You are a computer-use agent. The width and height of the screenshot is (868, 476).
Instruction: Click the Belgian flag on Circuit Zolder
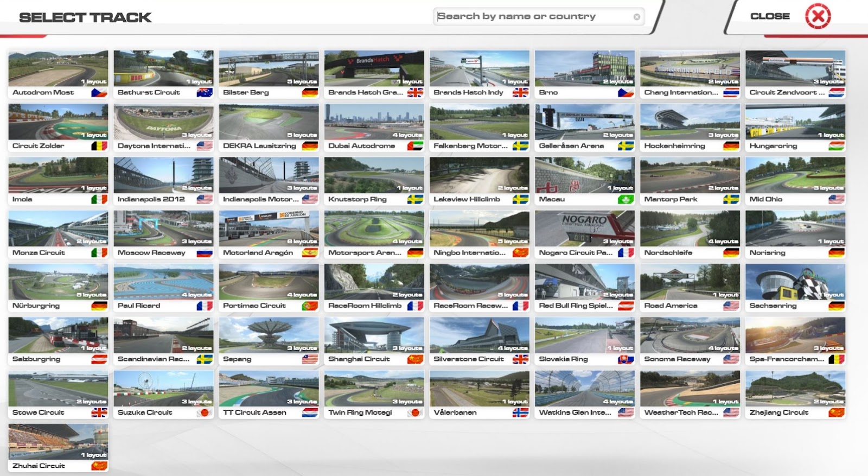point(99,146)
